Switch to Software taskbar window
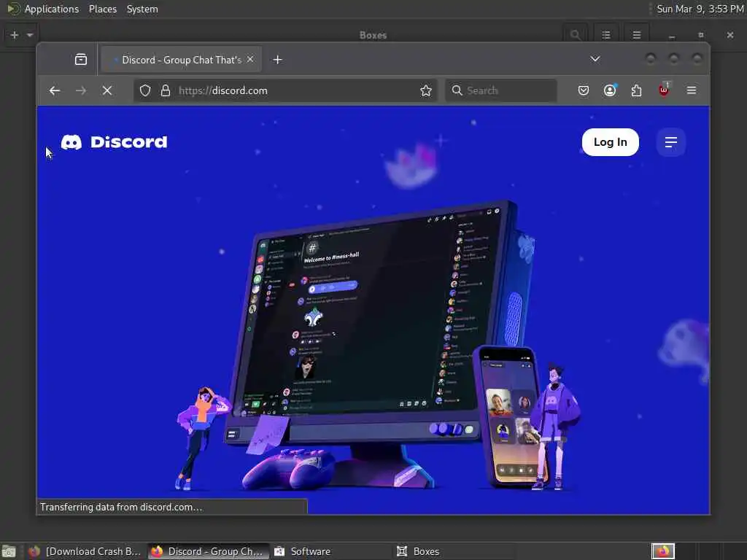This screenshot has width=747, height=560. click(x=331, y=551)
